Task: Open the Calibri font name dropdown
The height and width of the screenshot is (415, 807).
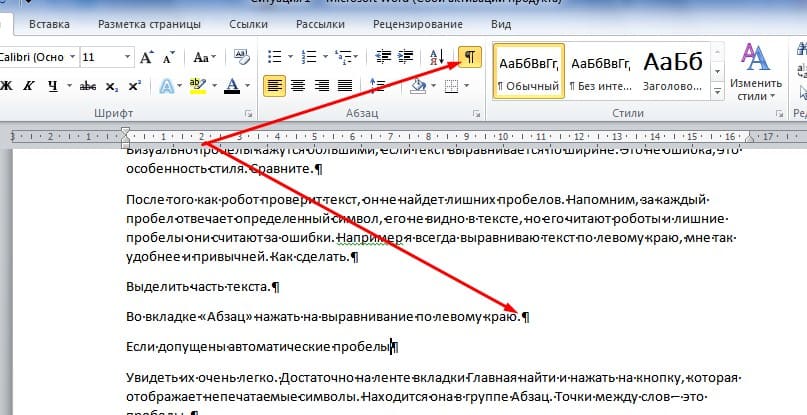Action: pos(73,57)
